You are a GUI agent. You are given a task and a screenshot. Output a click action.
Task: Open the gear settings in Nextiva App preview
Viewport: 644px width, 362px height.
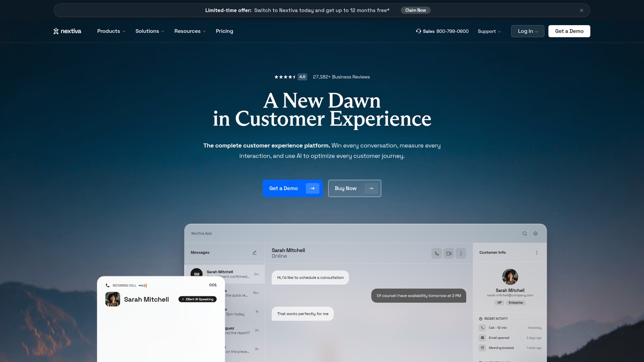click(x=535, y=233)
